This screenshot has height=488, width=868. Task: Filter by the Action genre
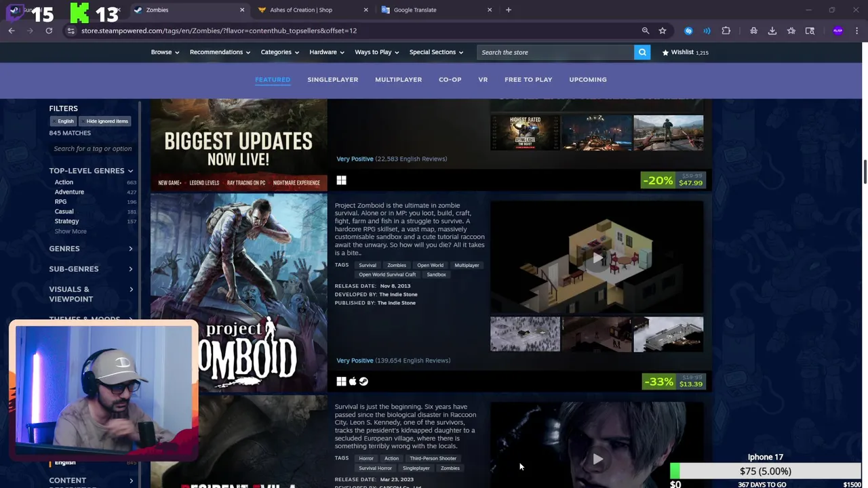pyautogui.click(x=64, y=182)
